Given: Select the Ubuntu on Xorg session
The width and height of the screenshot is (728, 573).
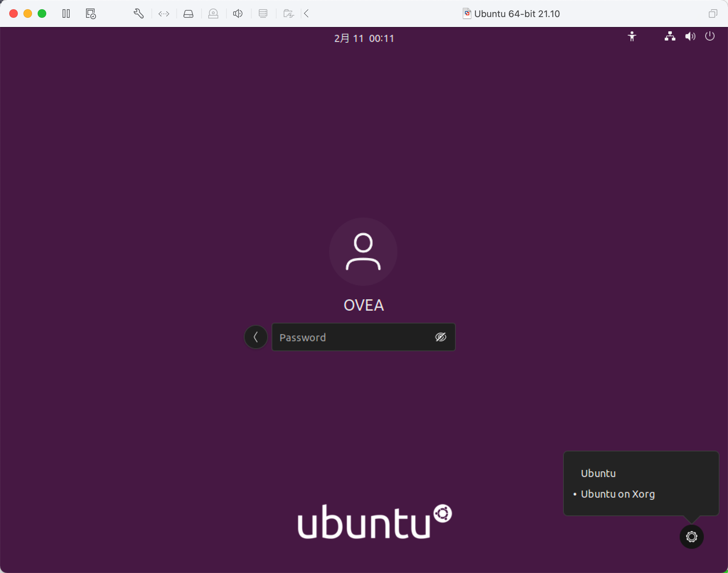Looking at the screenshot, I should click(617, 494).
